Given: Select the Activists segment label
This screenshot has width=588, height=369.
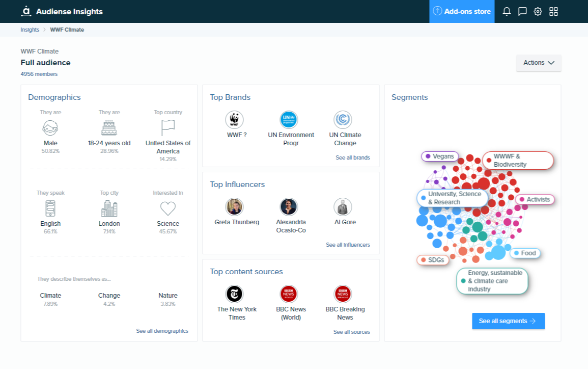Looking at the screenshot, I should tap(535, 199).
